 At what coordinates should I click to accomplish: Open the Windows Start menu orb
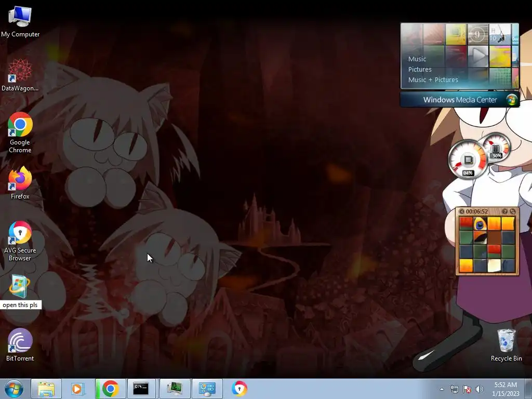point(14,389)
